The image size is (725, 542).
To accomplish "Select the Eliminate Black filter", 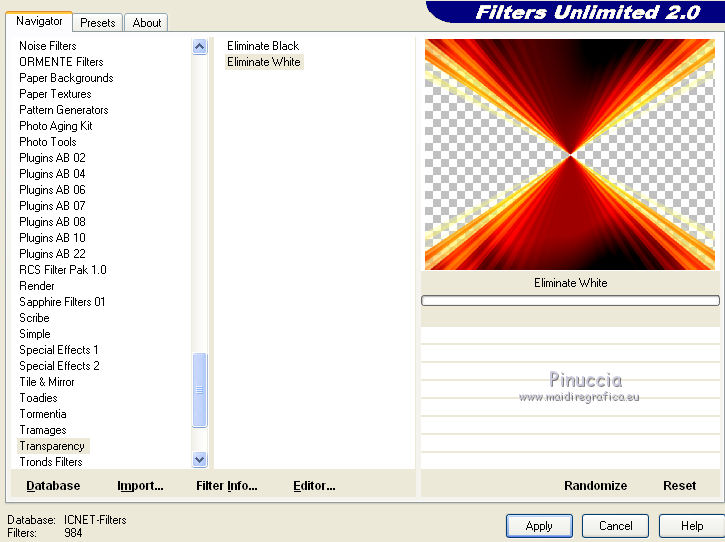I will (263, 46).
